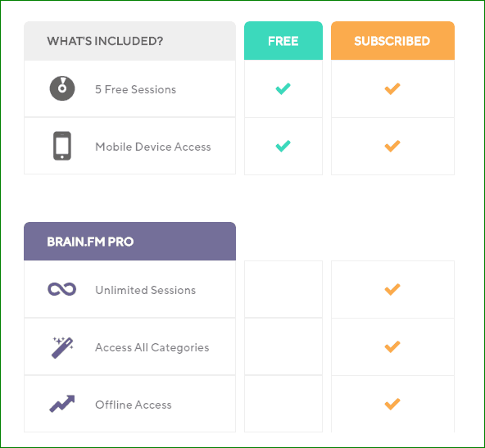Click the teal checkmark for 5 Free Sessions

[x=283, y=88]
